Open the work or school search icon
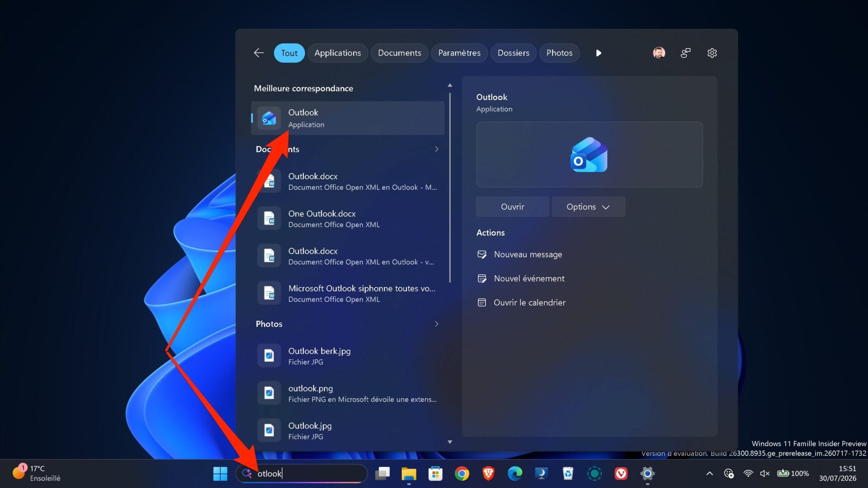Image resolution: width=868 pixels, height=488 pixels. [685, 53]
